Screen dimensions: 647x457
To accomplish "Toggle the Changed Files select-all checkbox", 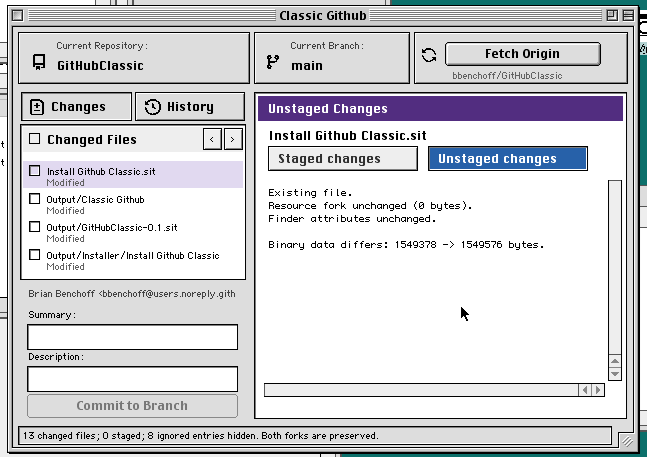I will pyautogui.click(x=35, y=139).
